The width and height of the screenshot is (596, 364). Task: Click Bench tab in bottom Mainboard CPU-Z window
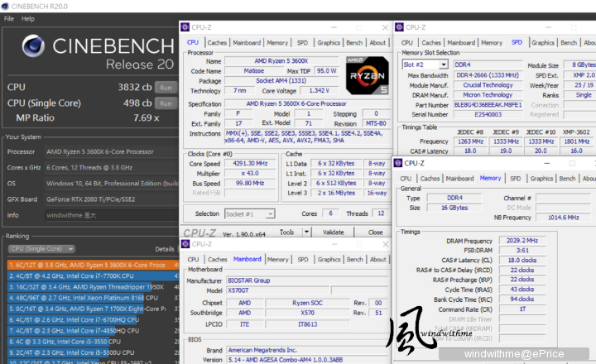pyautogui.click(x=354, y=260)
